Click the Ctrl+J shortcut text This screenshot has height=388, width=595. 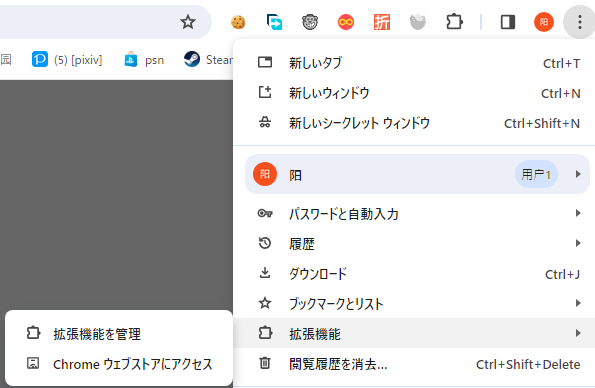[562, 274]
